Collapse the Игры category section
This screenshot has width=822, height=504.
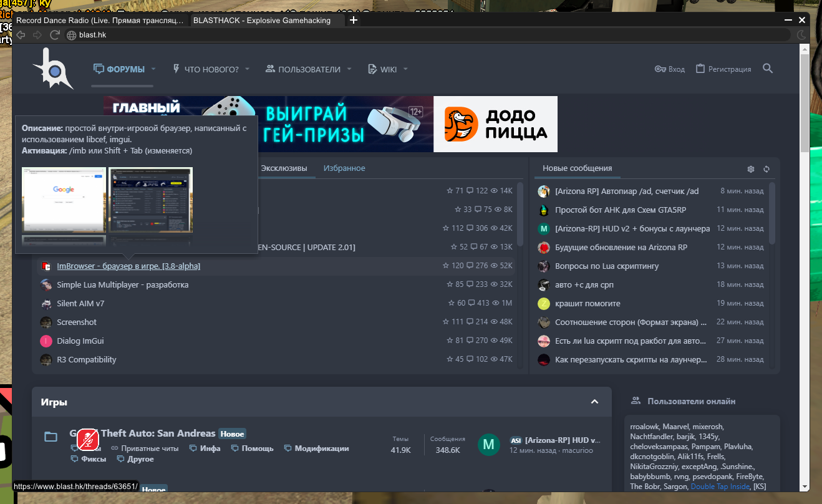tap(594, 402)
